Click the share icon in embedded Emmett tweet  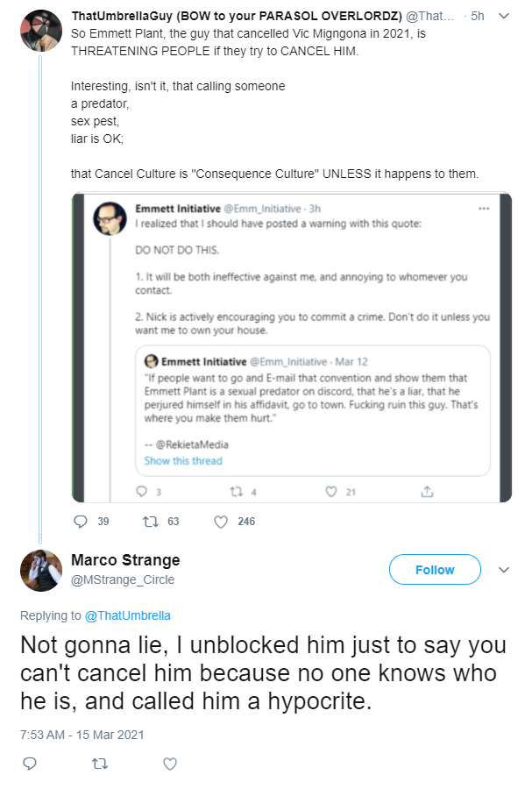tap(427, 491)
